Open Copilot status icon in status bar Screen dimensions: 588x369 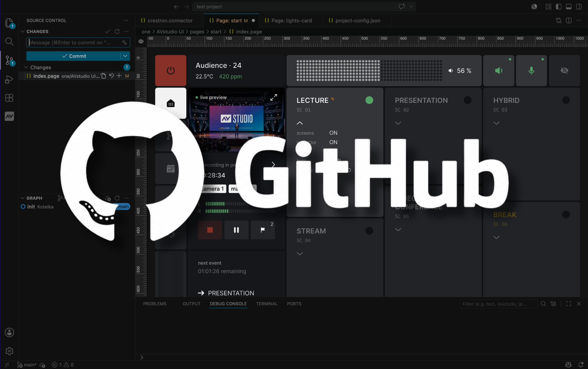pyautogui.click(x=568, y=365)
